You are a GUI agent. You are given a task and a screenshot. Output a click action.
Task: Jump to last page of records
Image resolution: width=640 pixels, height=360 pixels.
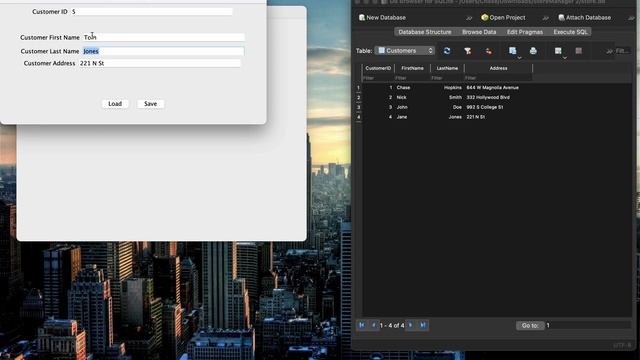(423, 325)
